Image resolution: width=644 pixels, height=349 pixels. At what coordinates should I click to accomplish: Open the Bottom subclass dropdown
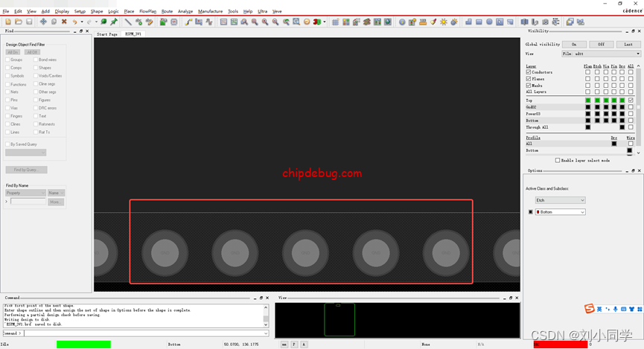pos(560,212)
